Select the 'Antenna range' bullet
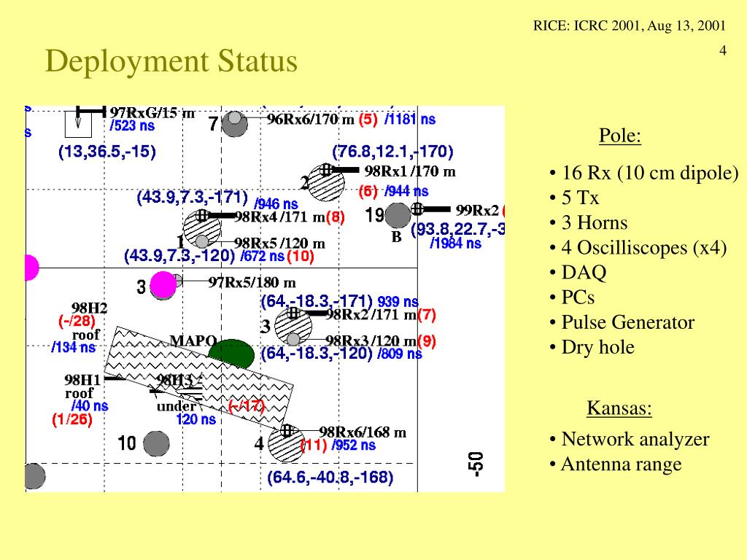Image resolution: width=747 pixels, height=560 pixels. [622, 464]
